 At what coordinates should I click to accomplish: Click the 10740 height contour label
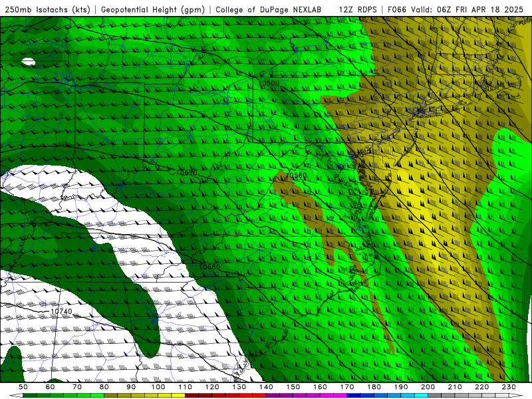tap(61, 311)
